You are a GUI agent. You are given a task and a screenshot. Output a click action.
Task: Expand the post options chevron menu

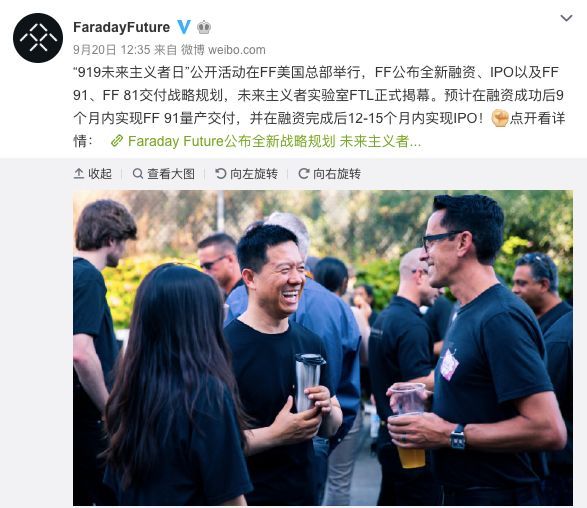[566, 18]
